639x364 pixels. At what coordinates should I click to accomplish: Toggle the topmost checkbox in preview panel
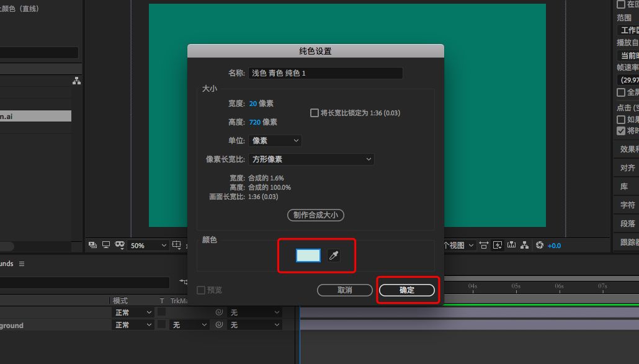coord(620,4)
